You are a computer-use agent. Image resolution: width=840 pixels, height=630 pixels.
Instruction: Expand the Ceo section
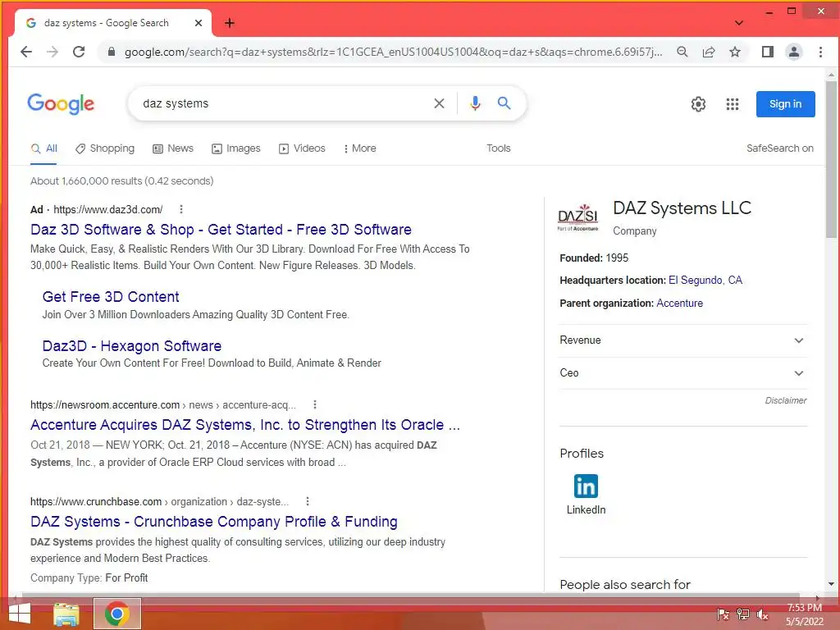tap(682, 373)
